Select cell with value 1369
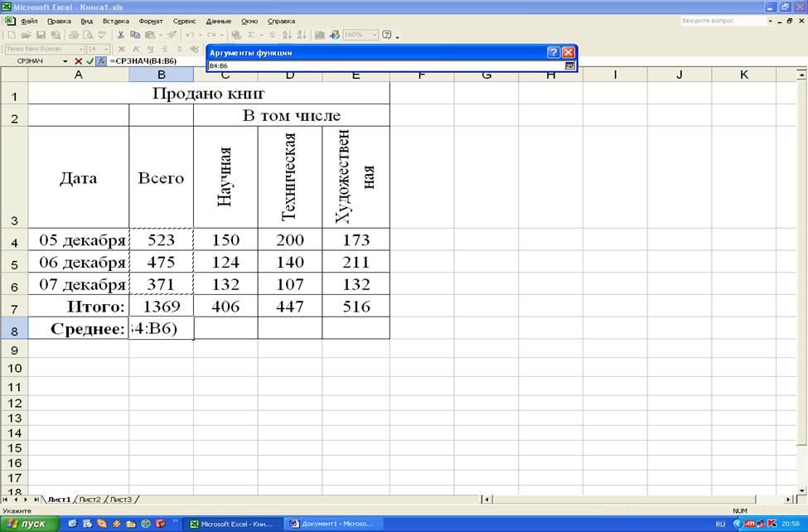Screen dimensions: 808x532 [162, 307]
